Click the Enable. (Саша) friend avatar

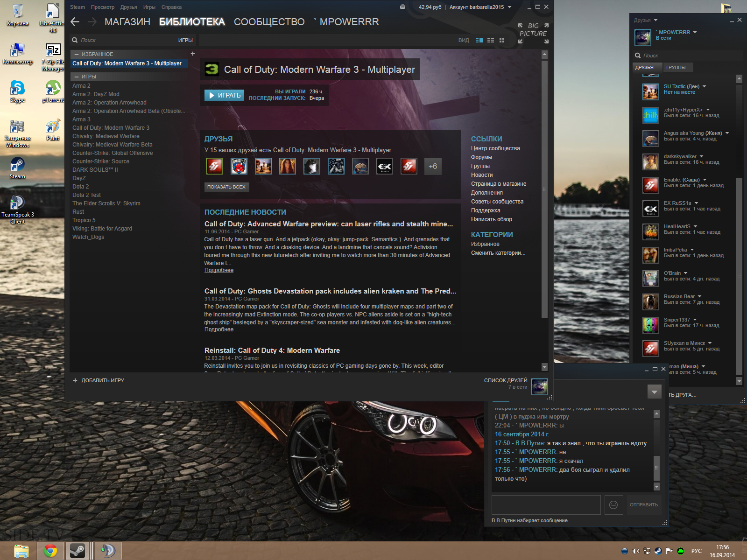[x=650, y=185]
